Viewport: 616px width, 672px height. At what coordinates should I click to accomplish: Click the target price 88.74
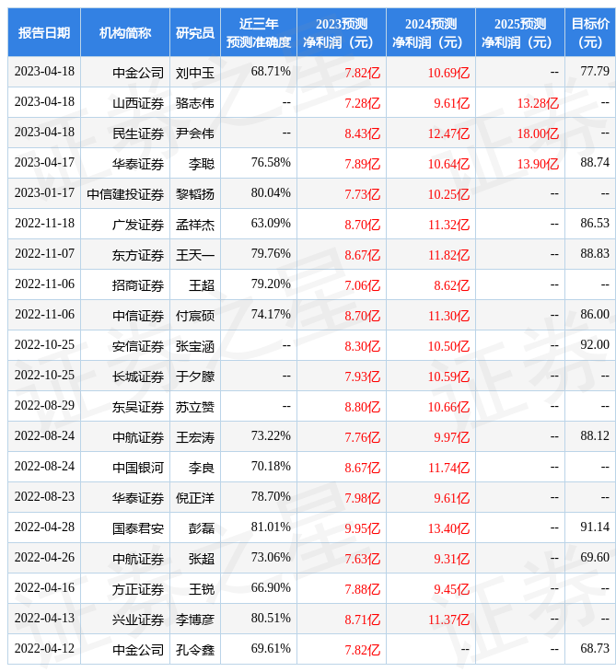pos(595,162)
